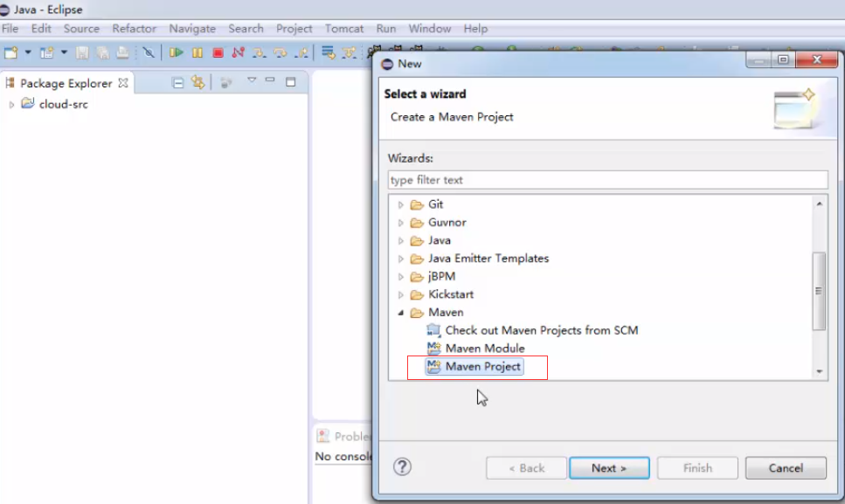
Task: Expand the jBPM wizard folder
Action: click(x=400, y=277)
